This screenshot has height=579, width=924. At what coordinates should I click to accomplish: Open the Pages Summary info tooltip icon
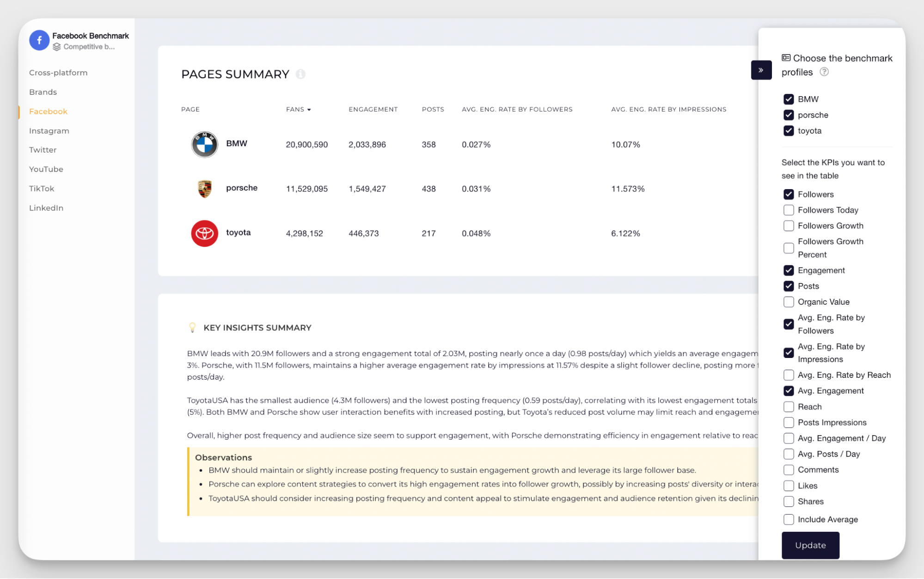click(300, 74)
